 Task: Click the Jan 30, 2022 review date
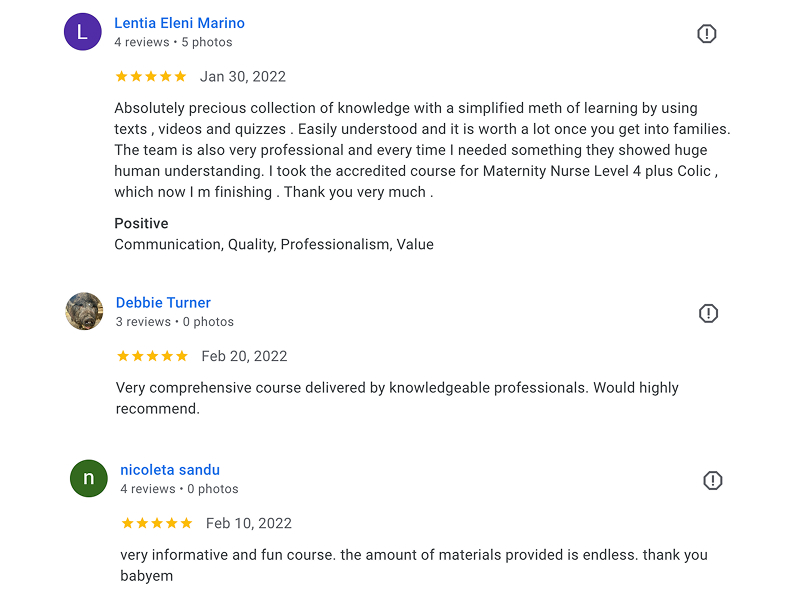tap(243, 77)
